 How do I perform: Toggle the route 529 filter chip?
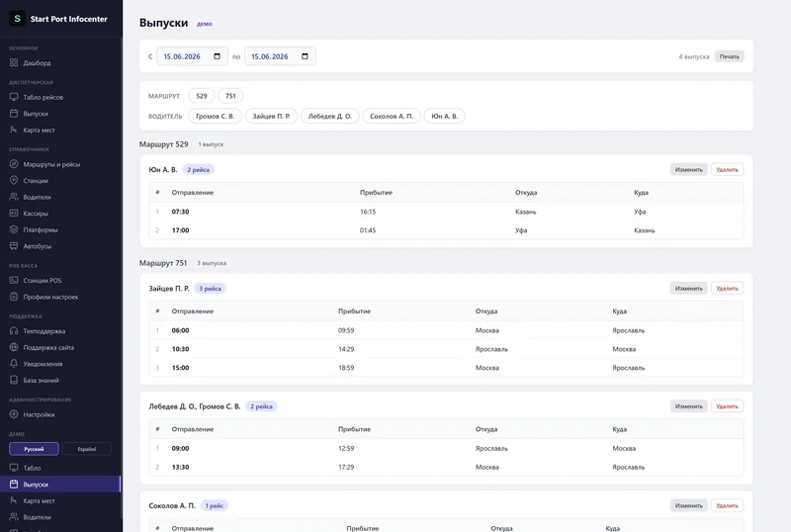tap(202, 96)
